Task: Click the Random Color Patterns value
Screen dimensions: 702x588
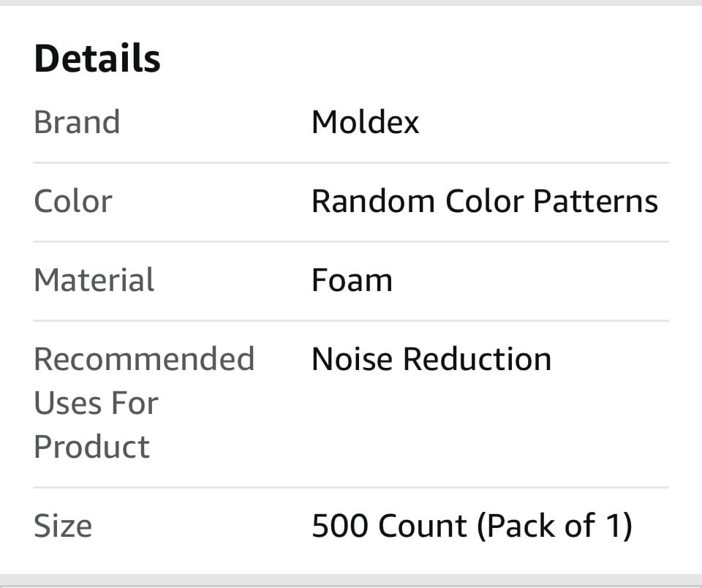Action: tap(485, 201)
